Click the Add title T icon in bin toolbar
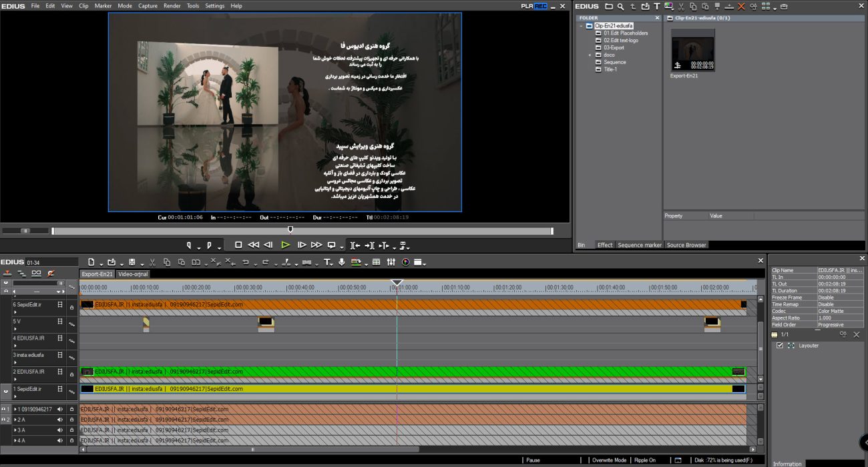 click(x=657, y=7)
